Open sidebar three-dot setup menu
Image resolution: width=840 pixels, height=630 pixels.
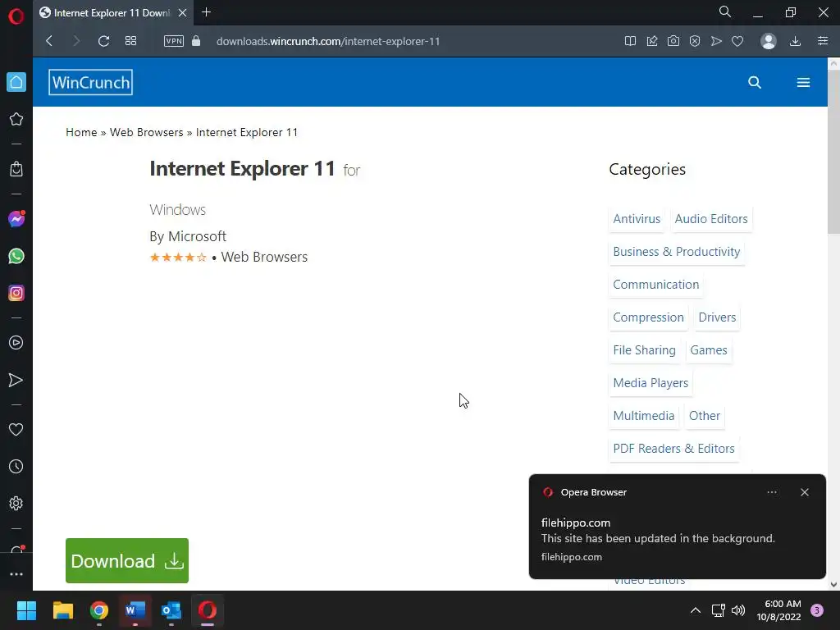pos(16,574)
